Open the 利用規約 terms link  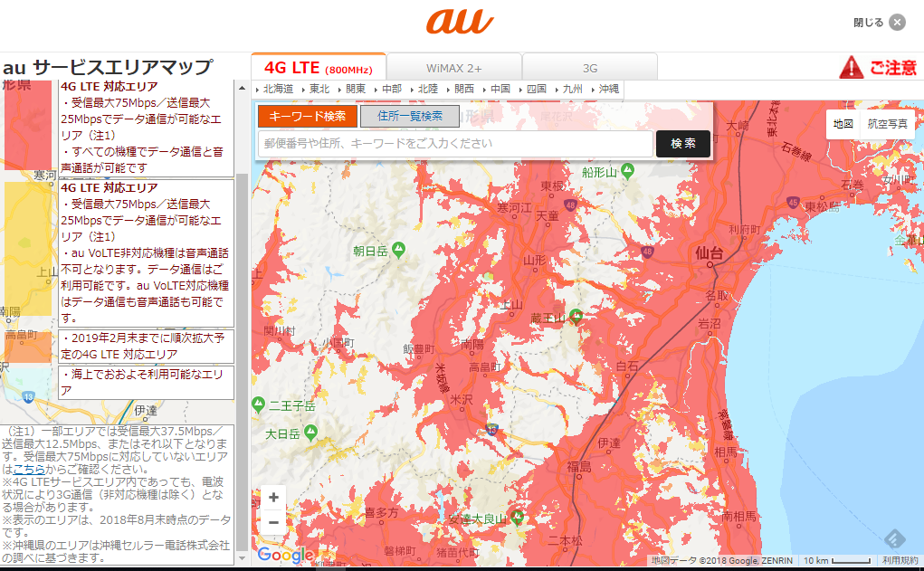(900, 560)
